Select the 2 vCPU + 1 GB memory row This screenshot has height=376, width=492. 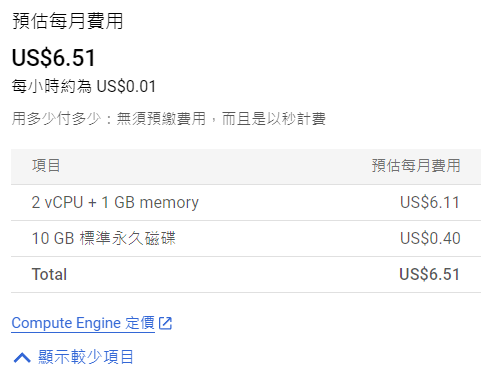[x=246, y=203]
